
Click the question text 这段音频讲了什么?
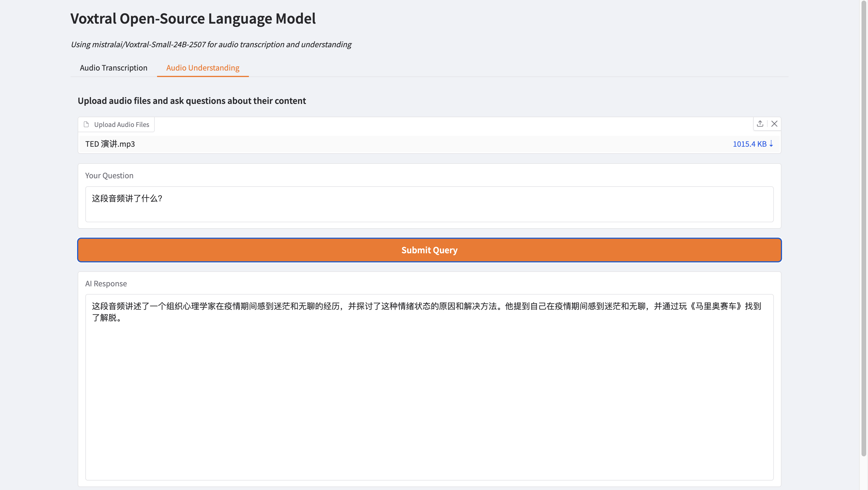(x=127, y=198)
